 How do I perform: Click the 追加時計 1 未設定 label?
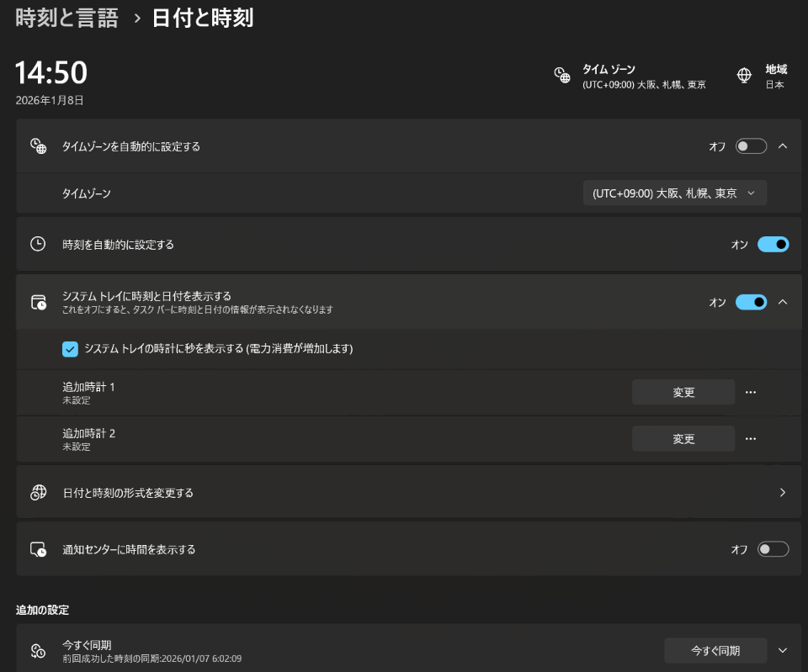(88, 393)
